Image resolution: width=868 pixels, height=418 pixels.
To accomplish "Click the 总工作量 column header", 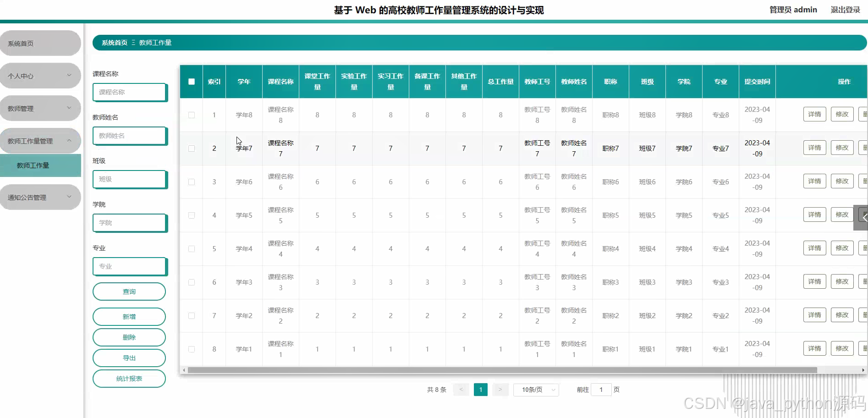I will (x=500, y=82).
